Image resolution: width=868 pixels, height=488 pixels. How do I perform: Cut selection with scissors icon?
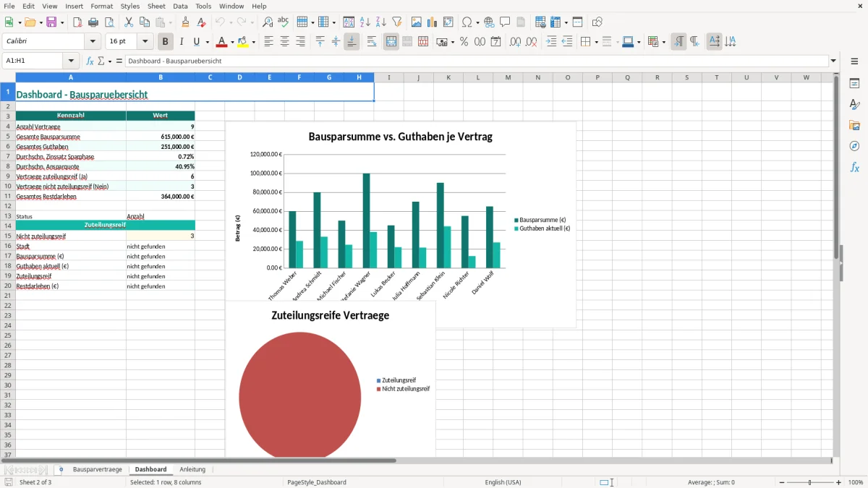[x=129, y=22]
